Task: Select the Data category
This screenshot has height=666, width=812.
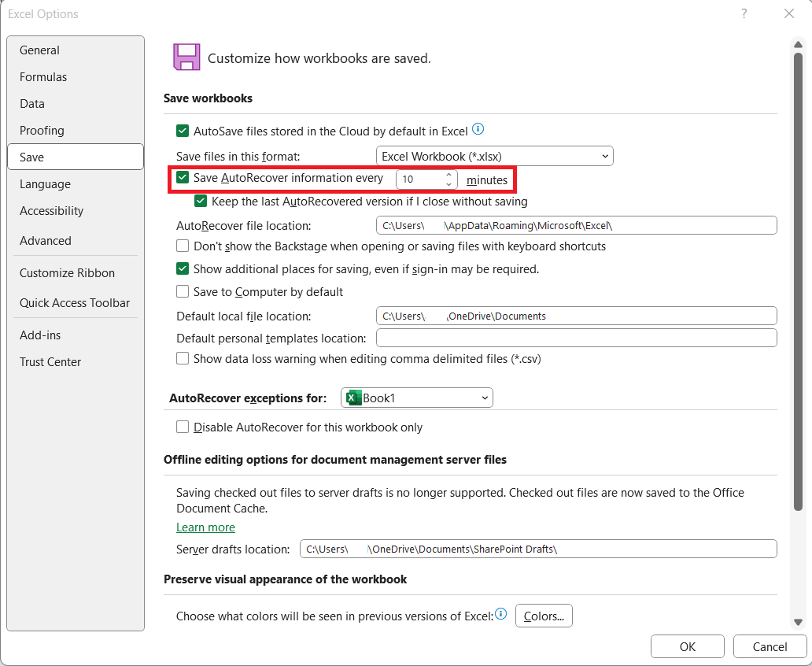Action: [x=76, y=104]
